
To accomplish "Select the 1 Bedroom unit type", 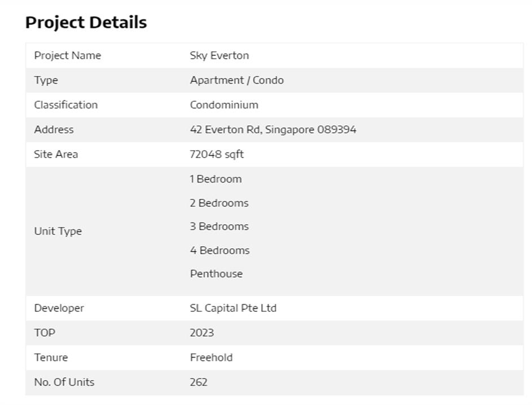I will pyautogui.click(x=216, y=179).
